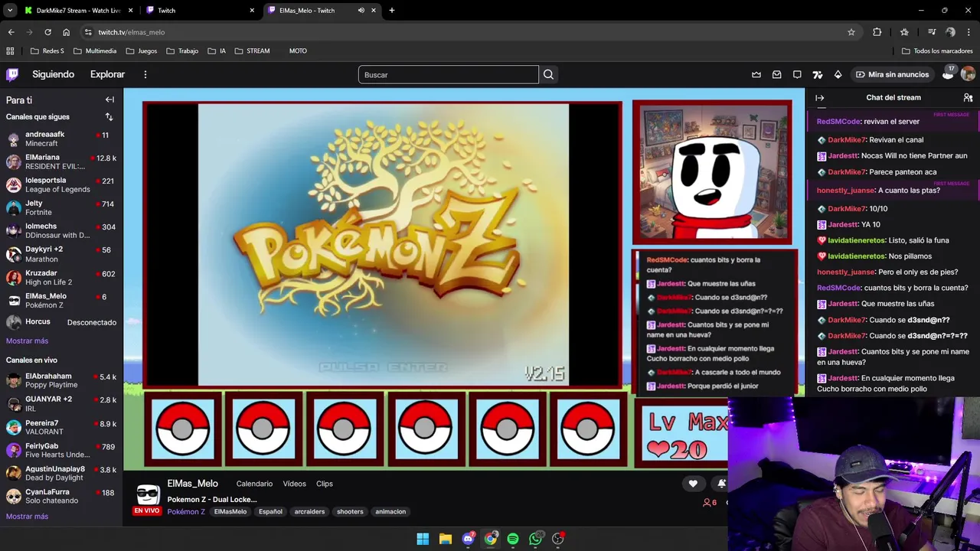This screenshot has width=980, height=551.
Task: Open the Redes S bookmark folder
Action: click(47, 51)
